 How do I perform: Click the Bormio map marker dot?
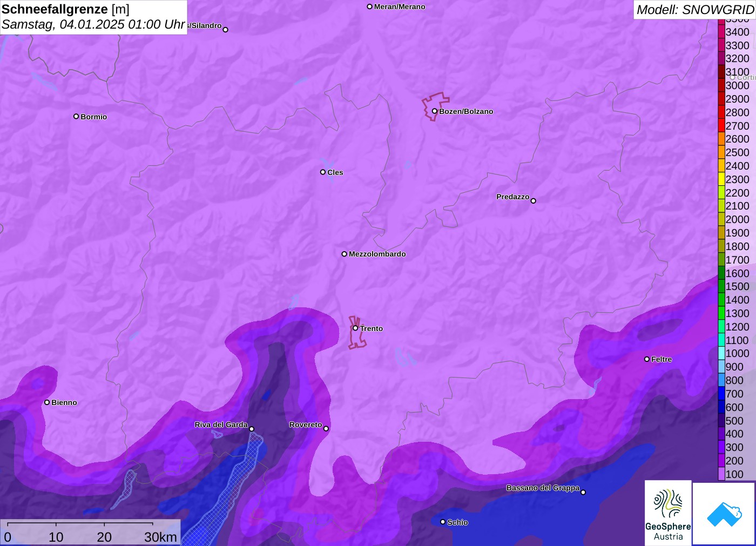tap(76, 116)
